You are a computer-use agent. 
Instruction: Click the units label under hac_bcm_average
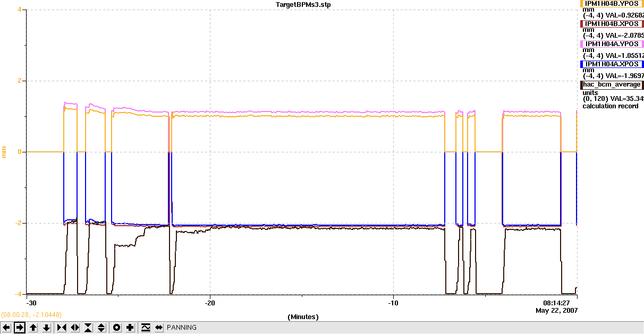pos(590,93)
